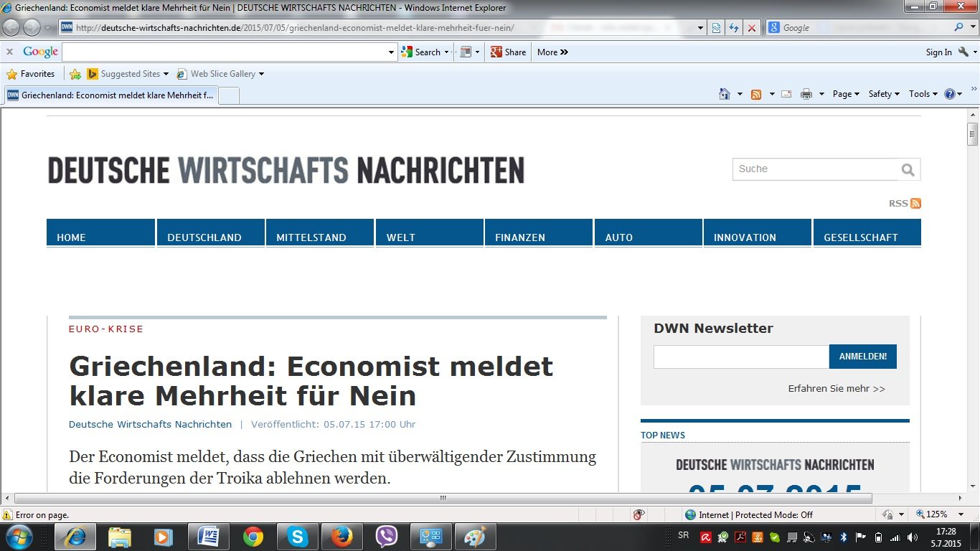Click the privacy report eye icon in status bar
Screen dimensions: 980x551
point(639,514)
